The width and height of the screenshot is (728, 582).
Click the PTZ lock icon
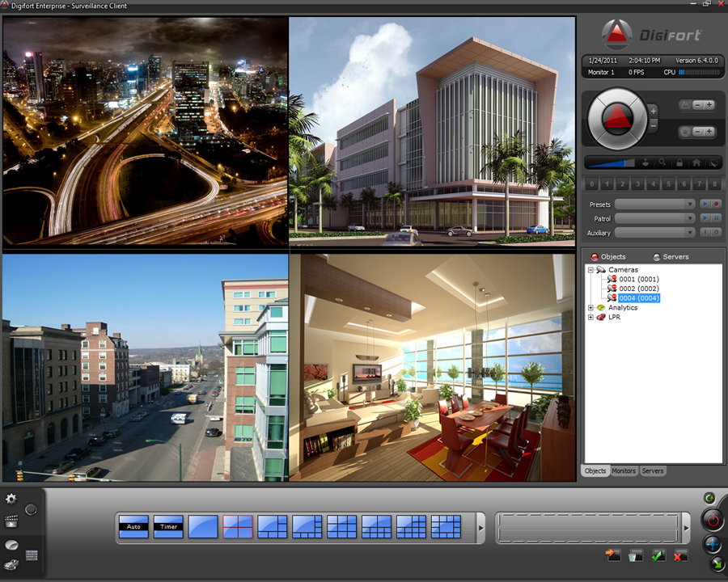pyautogui.click(x=679, y=162)
